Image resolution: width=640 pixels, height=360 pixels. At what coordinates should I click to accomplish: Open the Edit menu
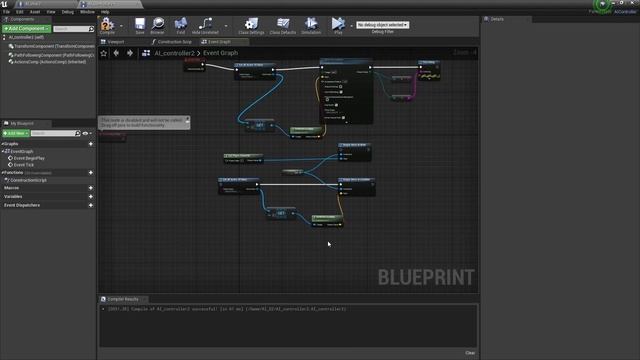(20, 12)
